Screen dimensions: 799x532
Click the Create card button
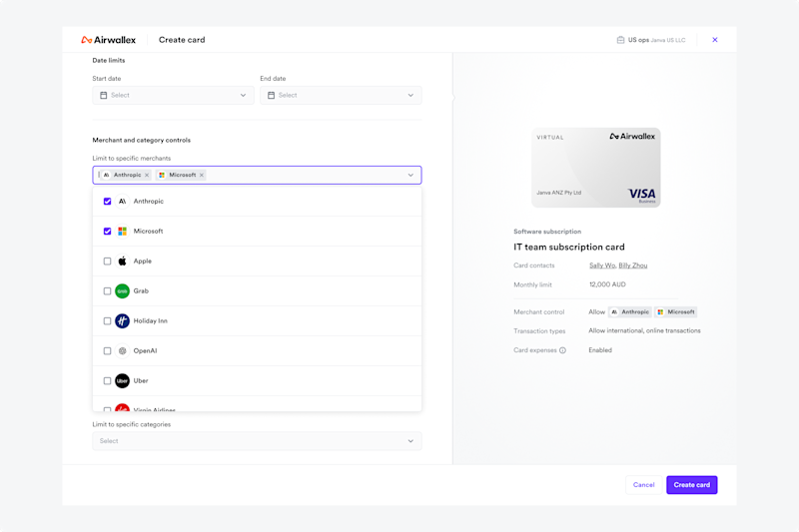[x=691, y=485]
